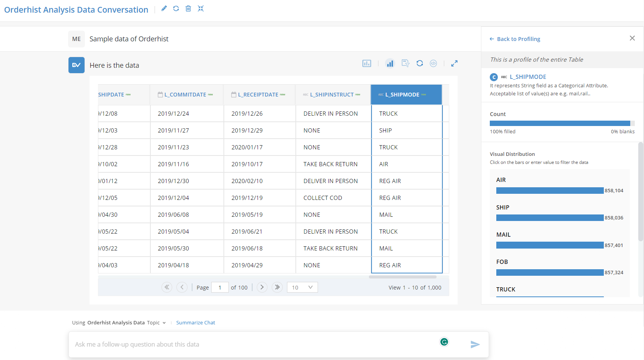Click the DV bot avatar icon
This screenshot has height=360, width=644.
tap(77, 65)
